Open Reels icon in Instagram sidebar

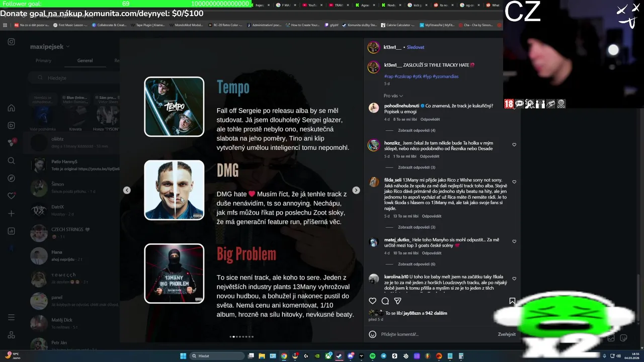[11, 126]
